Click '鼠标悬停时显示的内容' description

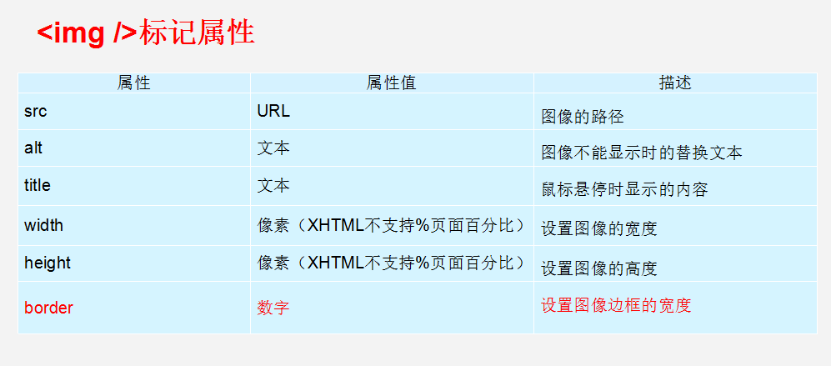tap(624, 190)
